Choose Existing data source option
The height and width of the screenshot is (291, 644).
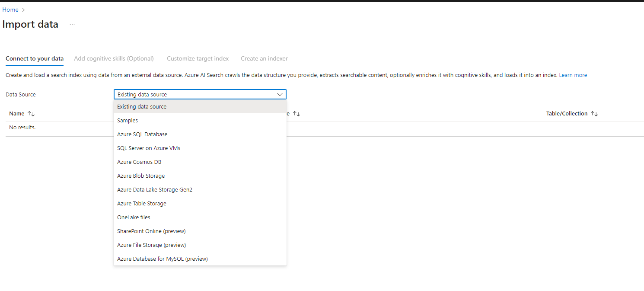pos(200,106)
